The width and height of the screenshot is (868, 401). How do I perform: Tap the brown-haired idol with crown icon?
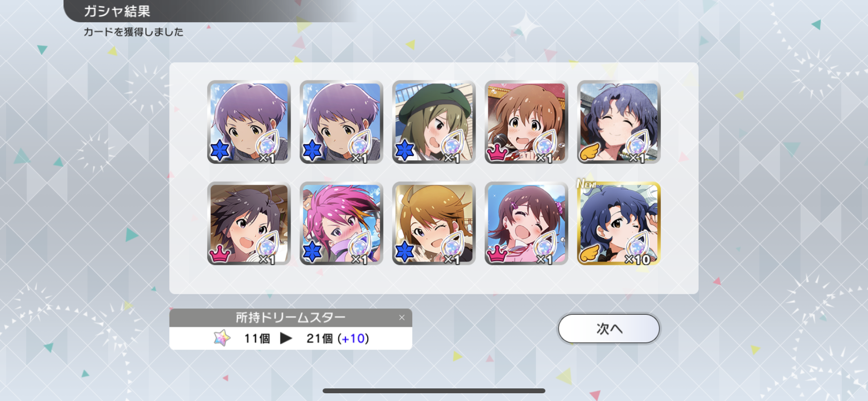(527, 122)
